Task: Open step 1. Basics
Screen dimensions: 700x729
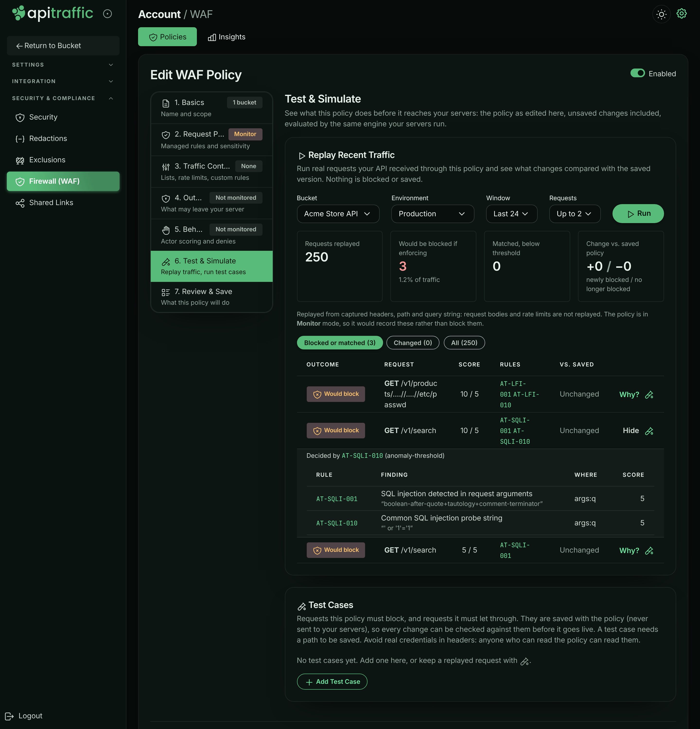Action: pos(212,108)
